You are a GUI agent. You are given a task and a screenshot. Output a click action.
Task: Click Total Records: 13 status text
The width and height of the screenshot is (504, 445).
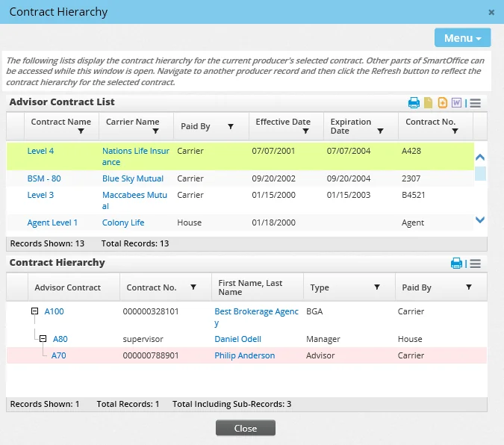tap(135, 243)
